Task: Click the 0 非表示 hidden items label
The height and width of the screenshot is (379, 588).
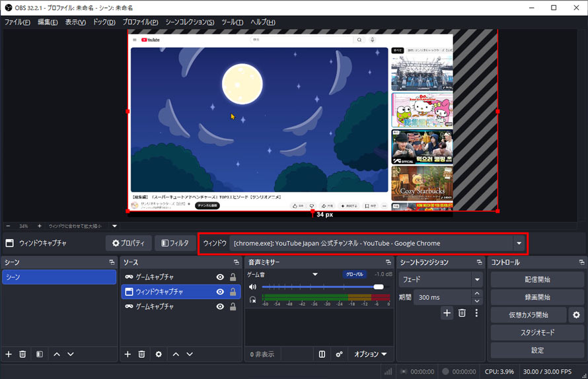Action: [262, 355]
